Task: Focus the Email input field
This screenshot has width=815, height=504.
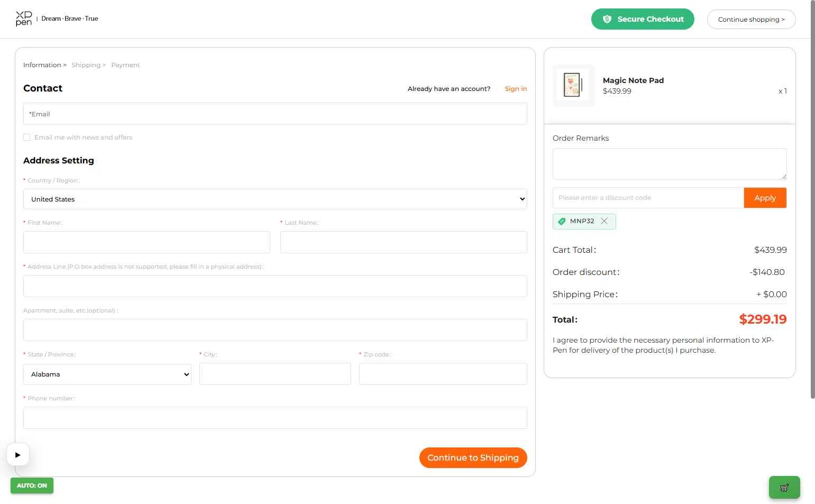Action: click(x=275, y=114)
